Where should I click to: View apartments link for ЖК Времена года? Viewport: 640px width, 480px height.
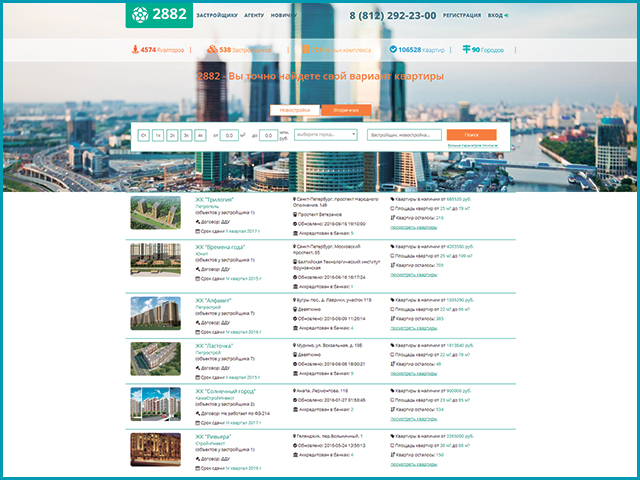point(414,275)
